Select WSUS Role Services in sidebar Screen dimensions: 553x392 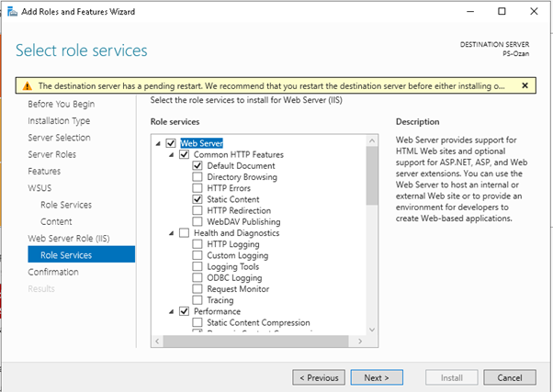coord(65,205)
